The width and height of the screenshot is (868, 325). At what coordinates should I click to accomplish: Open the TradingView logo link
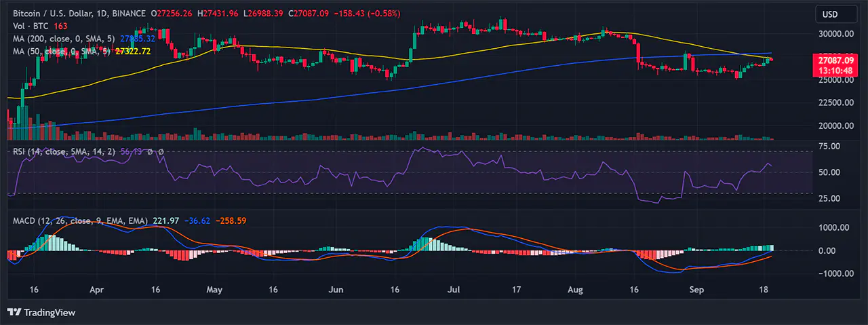pos(41,312)
